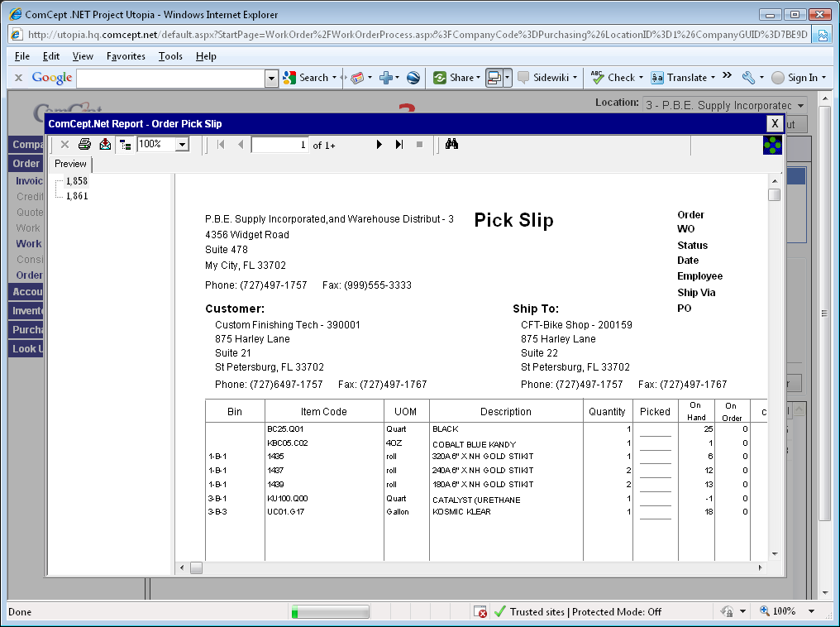Click the Sidewiki toolbar button
840x627 pixels.
tap(547, 78)
